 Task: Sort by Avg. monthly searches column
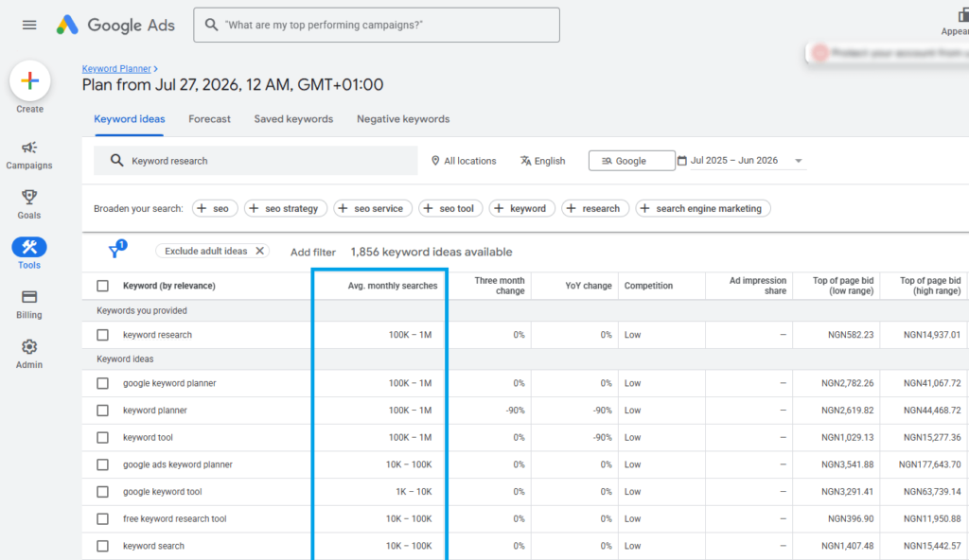click(393, 286)
